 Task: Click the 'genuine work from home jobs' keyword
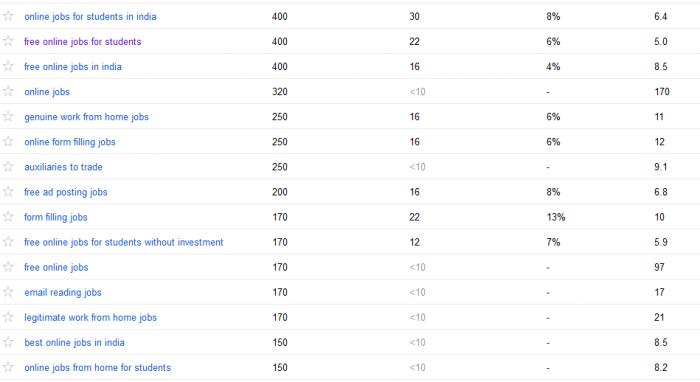coord(86,117)
